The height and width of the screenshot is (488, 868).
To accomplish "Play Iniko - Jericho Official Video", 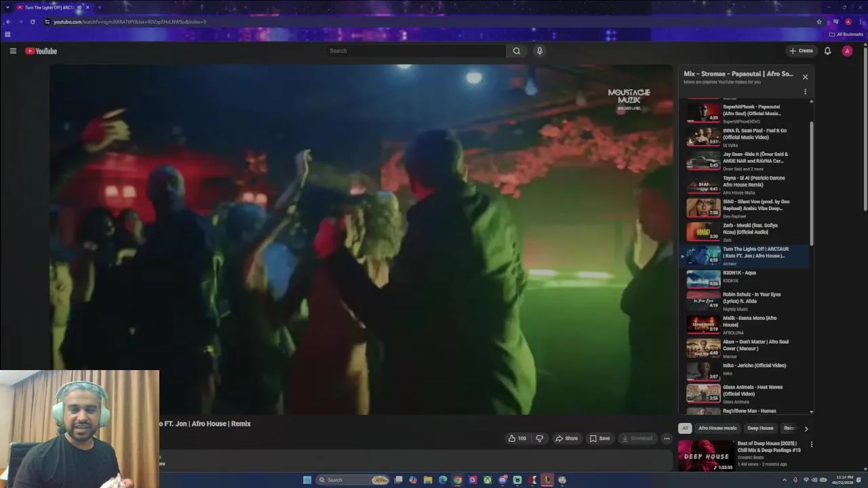I will click(x=746, y=371).
